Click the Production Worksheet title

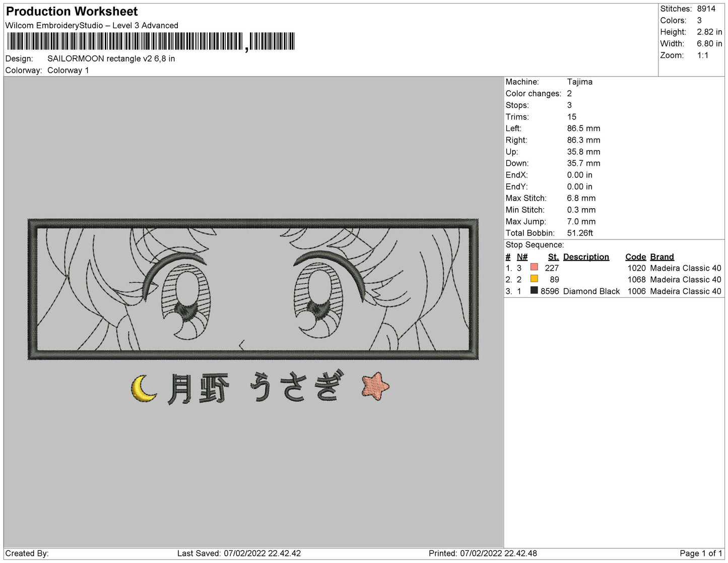tap(72, 12)
